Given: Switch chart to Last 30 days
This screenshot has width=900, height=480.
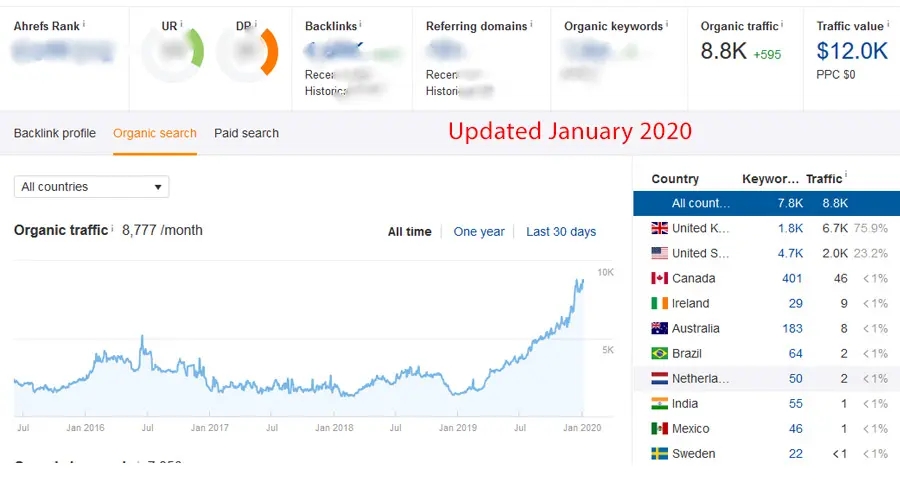Looking at the screenshot, I should (561, 232).
